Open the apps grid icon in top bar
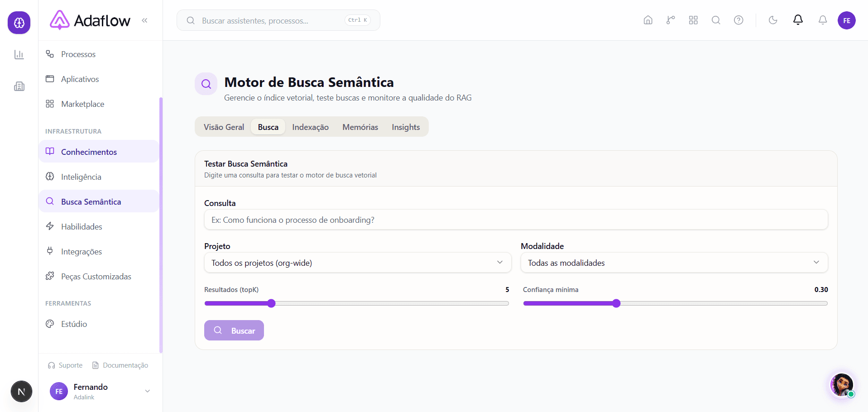Viewport: 868px width, 412px height. pyautogui.click(x=693, y=20)
